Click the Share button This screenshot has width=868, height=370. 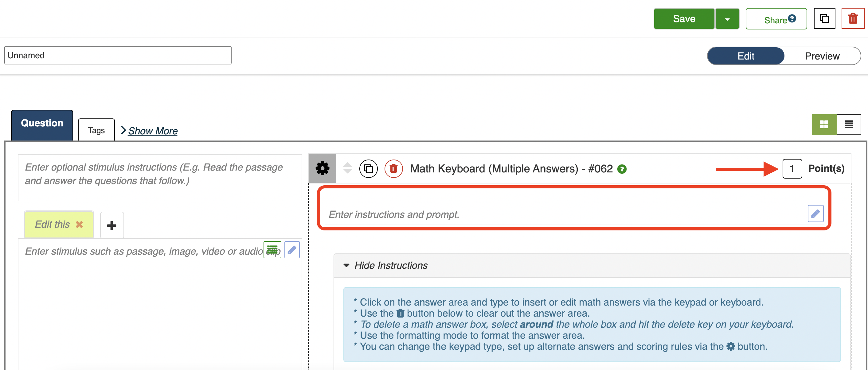[x=776, y=20]
